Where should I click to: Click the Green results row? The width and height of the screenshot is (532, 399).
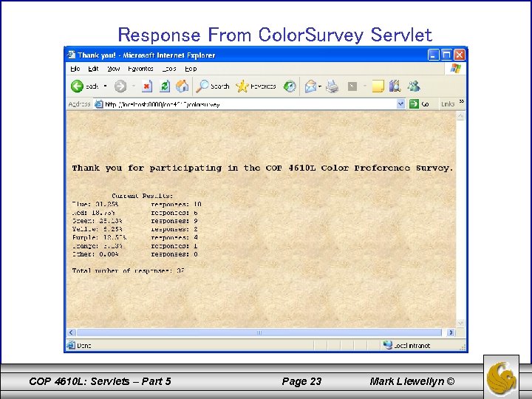pyautogui.click(x=135, y=221)
